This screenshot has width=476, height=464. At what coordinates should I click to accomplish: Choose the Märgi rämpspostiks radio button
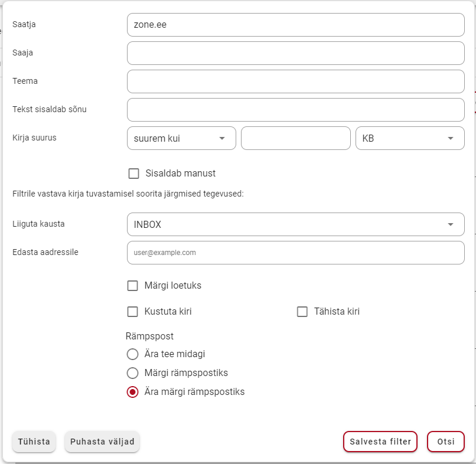tap(133, 373)
